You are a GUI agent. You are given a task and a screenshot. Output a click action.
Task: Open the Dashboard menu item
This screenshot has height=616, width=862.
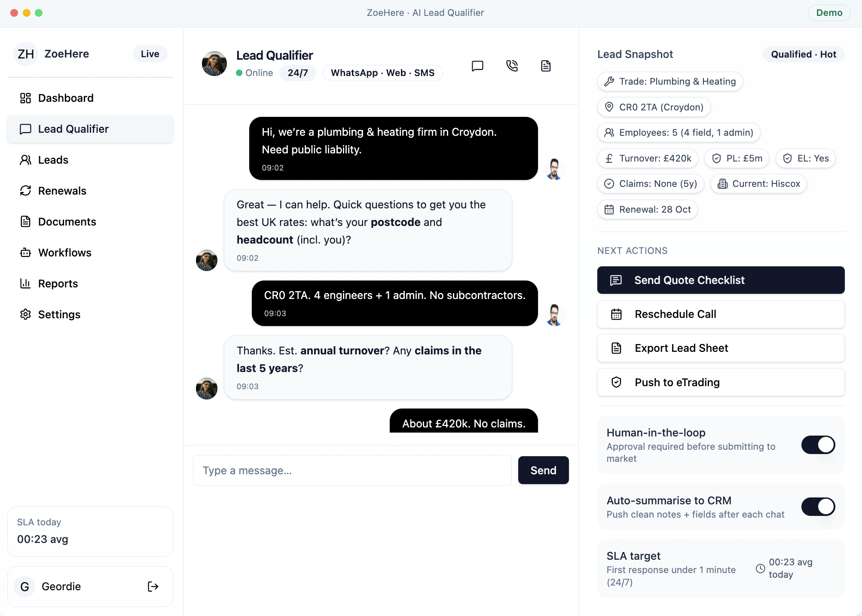click(x=65, y=98)
